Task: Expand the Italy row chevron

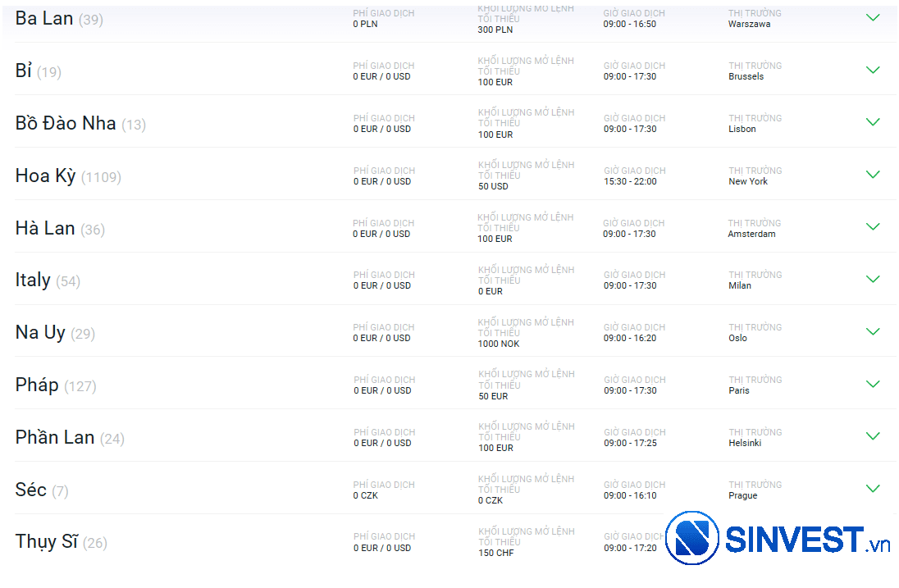Action: coord(873,279)
